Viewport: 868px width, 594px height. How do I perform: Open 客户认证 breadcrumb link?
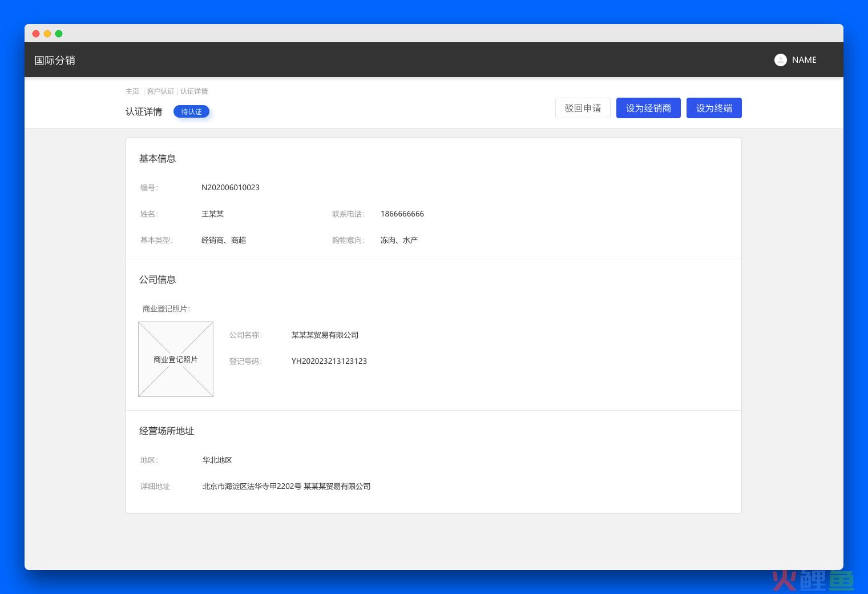click(161, 91)
